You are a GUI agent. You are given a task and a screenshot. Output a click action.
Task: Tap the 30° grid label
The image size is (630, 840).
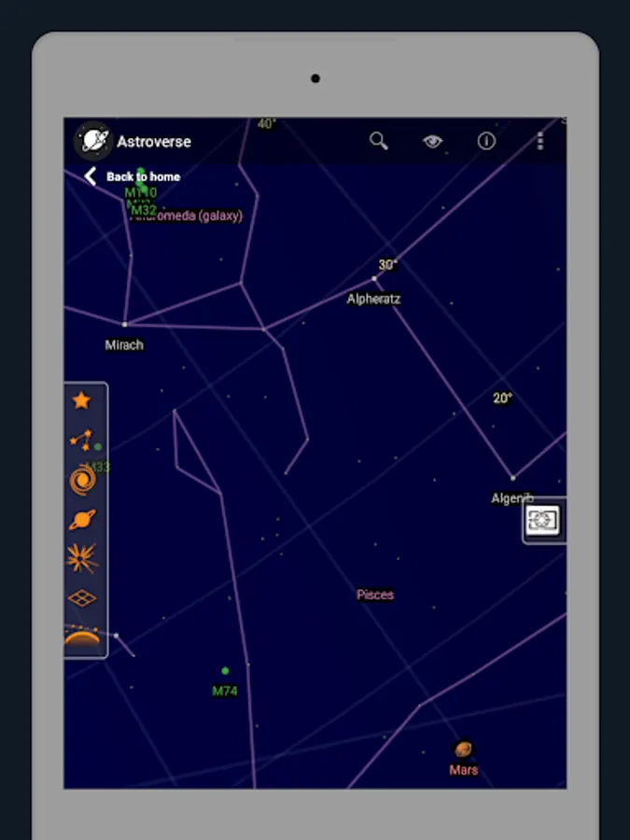tap(388, 265)
